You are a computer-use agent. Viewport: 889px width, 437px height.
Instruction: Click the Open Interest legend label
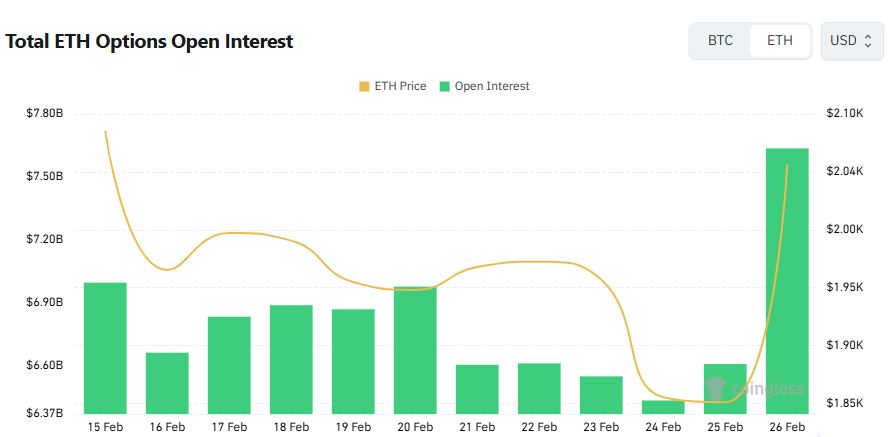click(492, 87)
